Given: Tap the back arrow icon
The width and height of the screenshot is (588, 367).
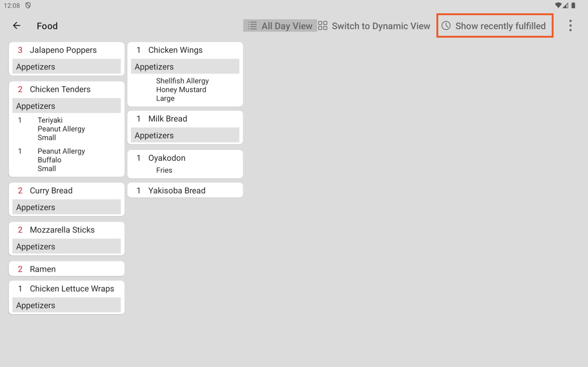Looking at the screenshot, I should coord(17,26).
